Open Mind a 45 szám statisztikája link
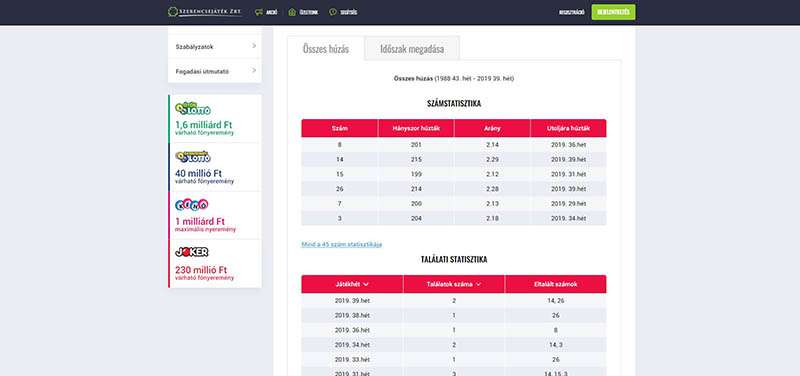The image size is (800, 376). coord(341,244)
